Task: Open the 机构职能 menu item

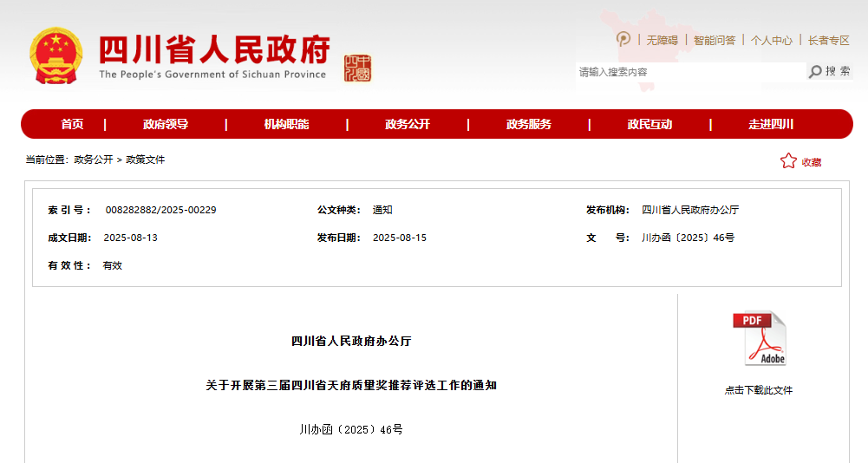Action: (286, 124)
